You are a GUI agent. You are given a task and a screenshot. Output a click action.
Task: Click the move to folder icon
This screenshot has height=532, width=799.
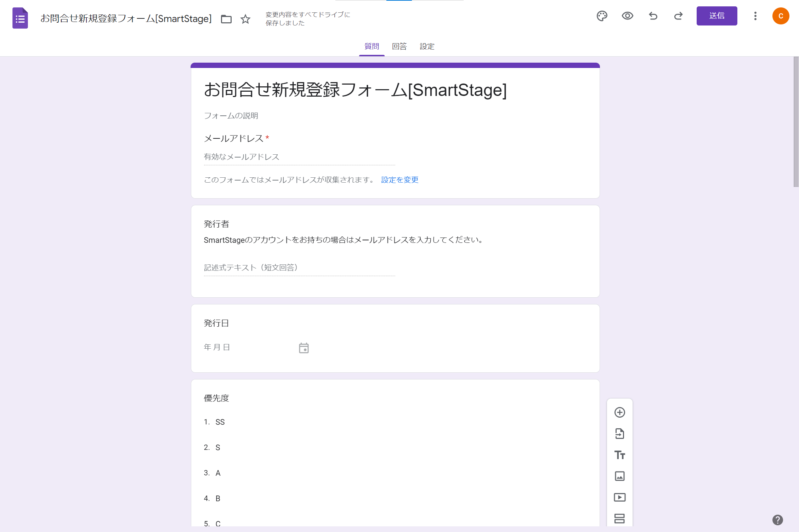point(226,19)
